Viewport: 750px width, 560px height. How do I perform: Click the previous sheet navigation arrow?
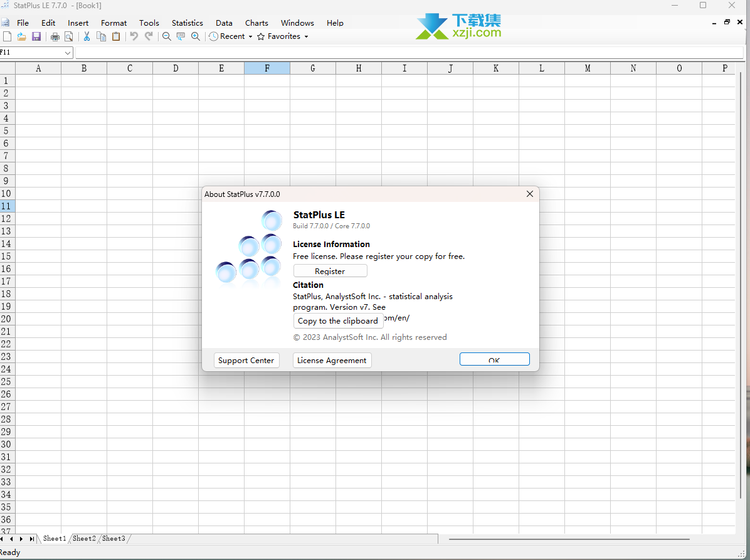pyautogui.click(x=11, y=539)
